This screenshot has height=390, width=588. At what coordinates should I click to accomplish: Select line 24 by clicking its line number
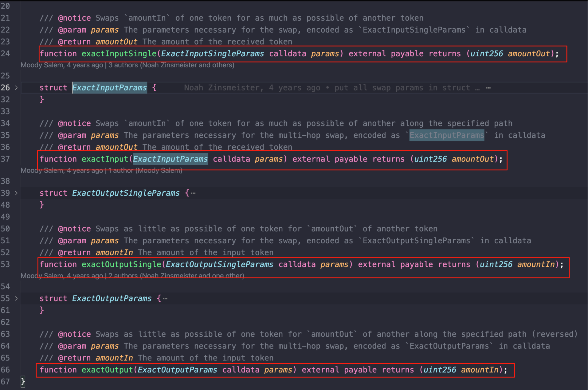(x=5, y=54)
